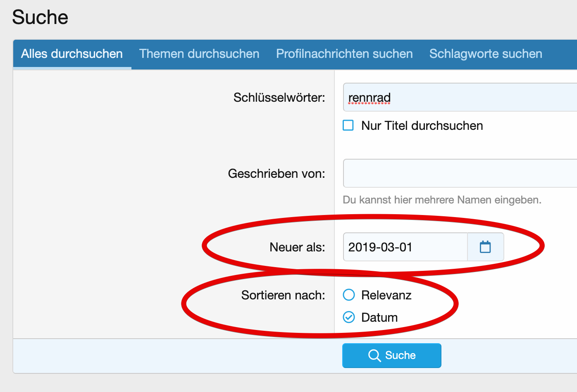577x392 pixels.
Task: Switch to the Alles durchsuchen tab
Action: coord(72,54)
